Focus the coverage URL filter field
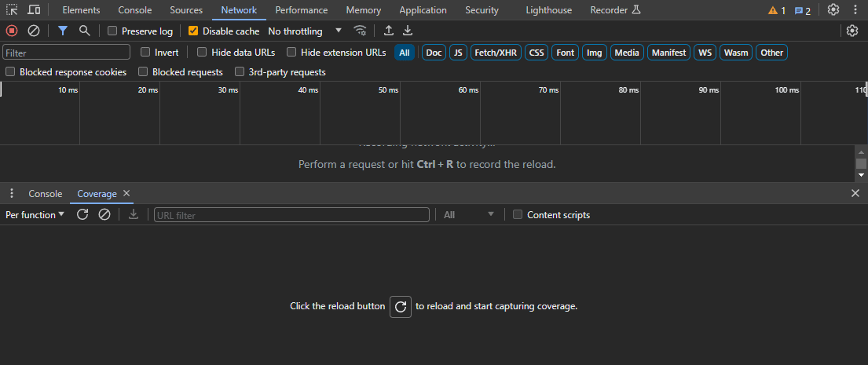 pos(291,214)
